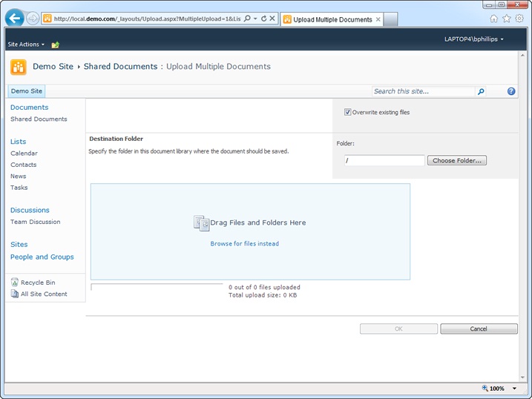The width and height of the screenshot is (532, 399).
Task: Open the Tasks list
Action: [x=19, y=188]
